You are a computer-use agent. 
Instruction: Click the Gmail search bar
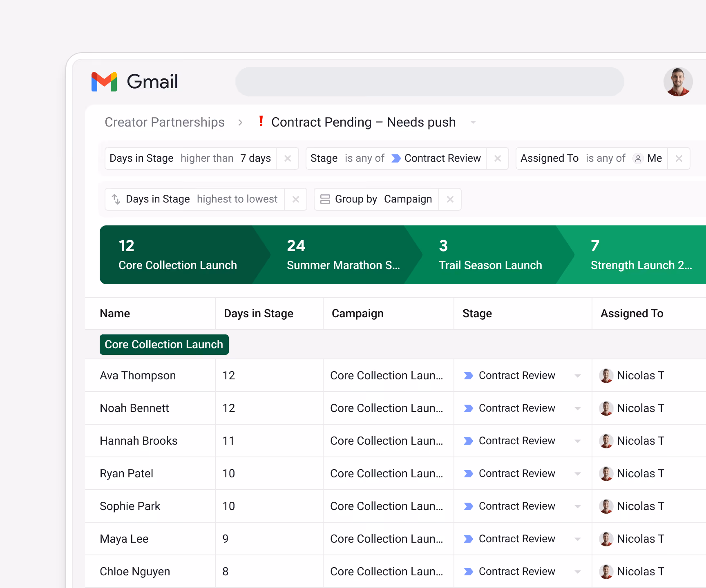(x=429, y=82)
